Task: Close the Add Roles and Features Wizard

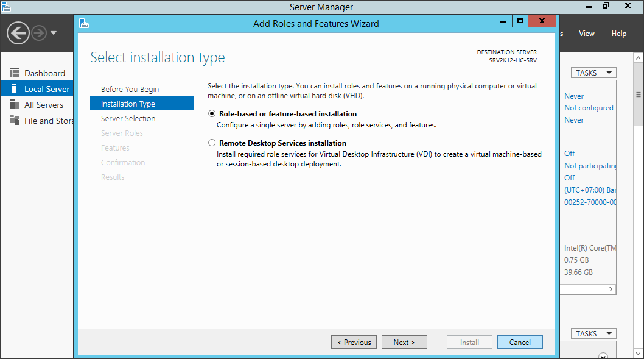Action: point(542,21)
